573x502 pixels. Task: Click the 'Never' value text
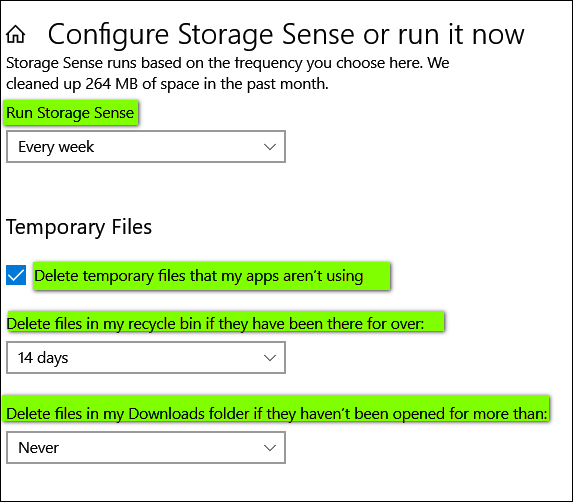(x=38, y=448)
